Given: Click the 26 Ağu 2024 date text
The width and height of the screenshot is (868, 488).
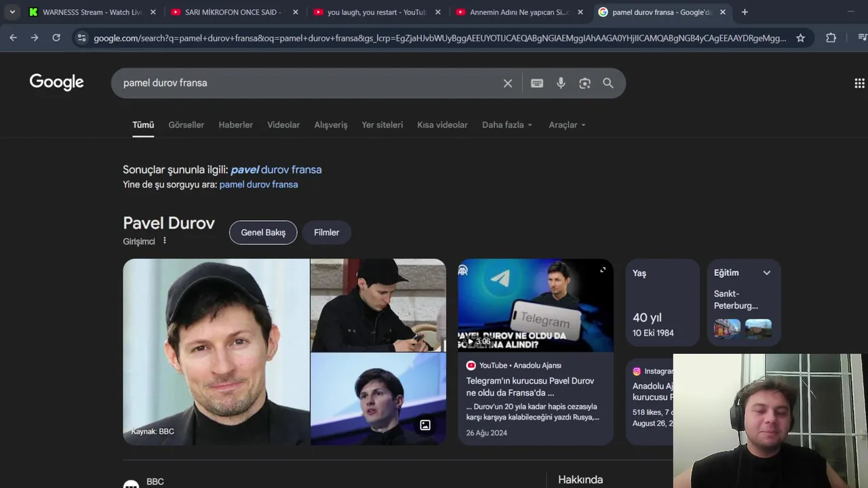Looking at the screenshot, I should tap(486, 432).
